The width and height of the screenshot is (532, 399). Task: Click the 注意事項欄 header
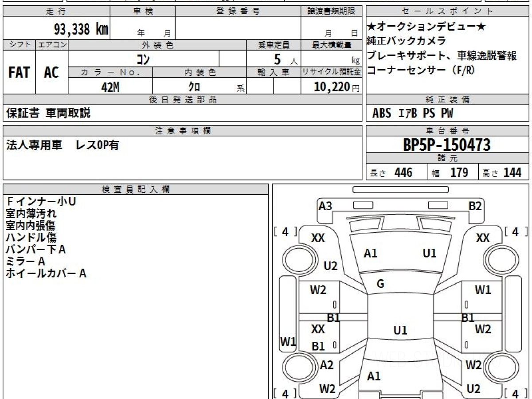(182, 130)
